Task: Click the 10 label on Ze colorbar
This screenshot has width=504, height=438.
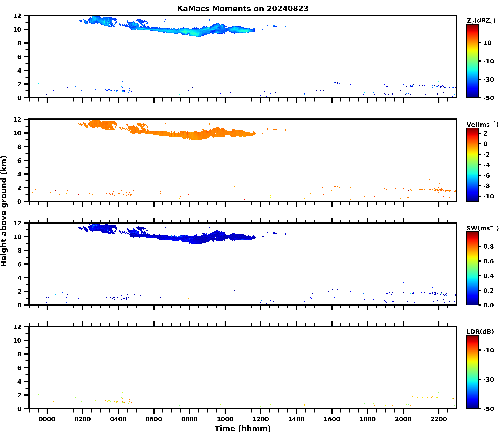Action: [x=487, y=43]
